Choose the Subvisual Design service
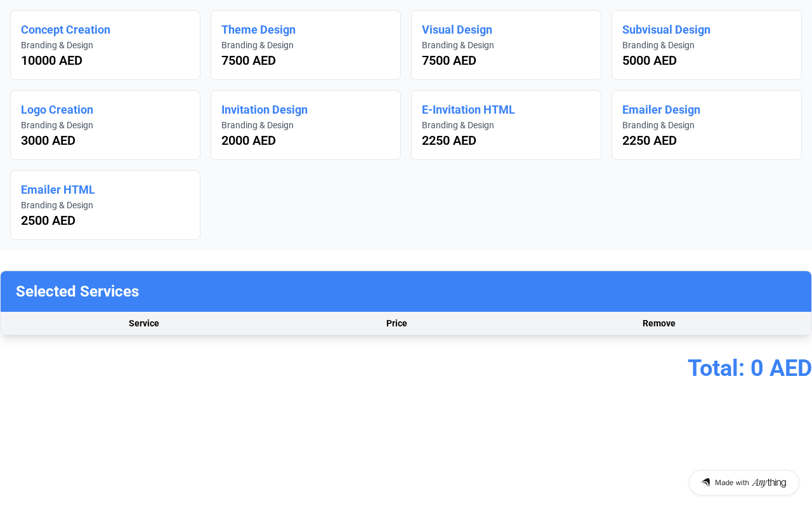This screenshot has width=812, height=508. coord(707,45)
